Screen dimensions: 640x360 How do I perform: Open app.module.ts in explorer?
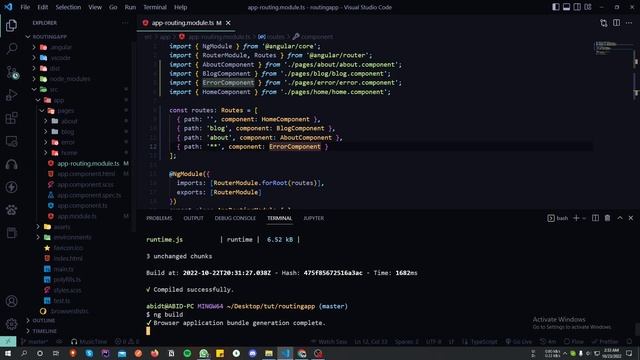click(x=77, y=216)
